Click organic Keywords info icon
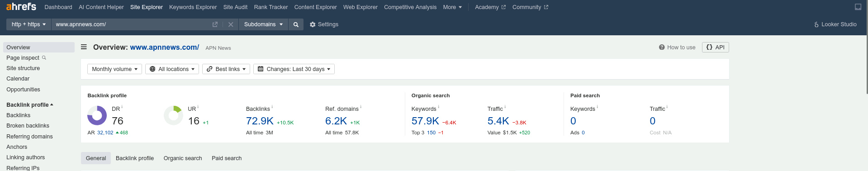868x171 pixels. pos(438,107)
